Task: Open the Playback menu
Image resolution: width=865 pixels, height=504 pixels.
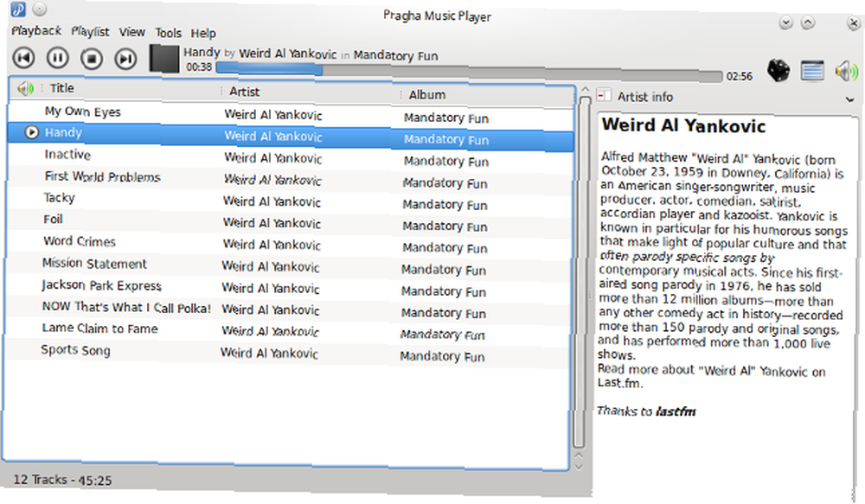Action: (x=36, y=31)
